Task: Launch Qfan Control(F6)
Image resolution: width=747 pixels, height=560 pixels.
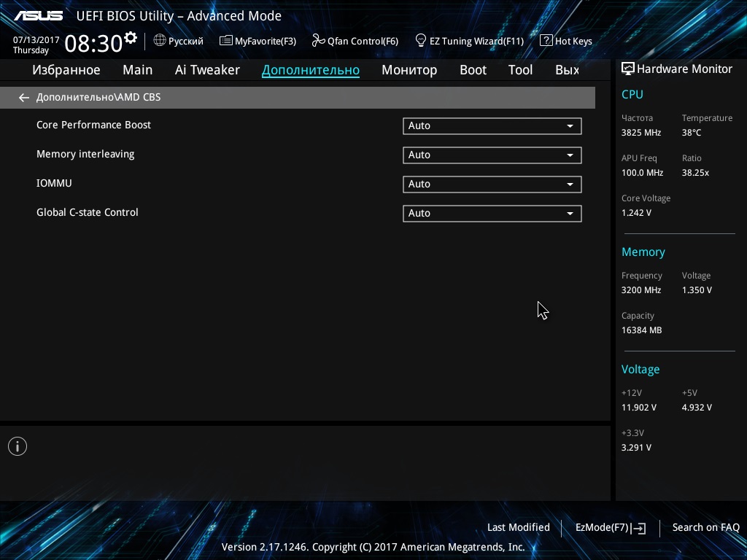Action: [x=355, y=41]
